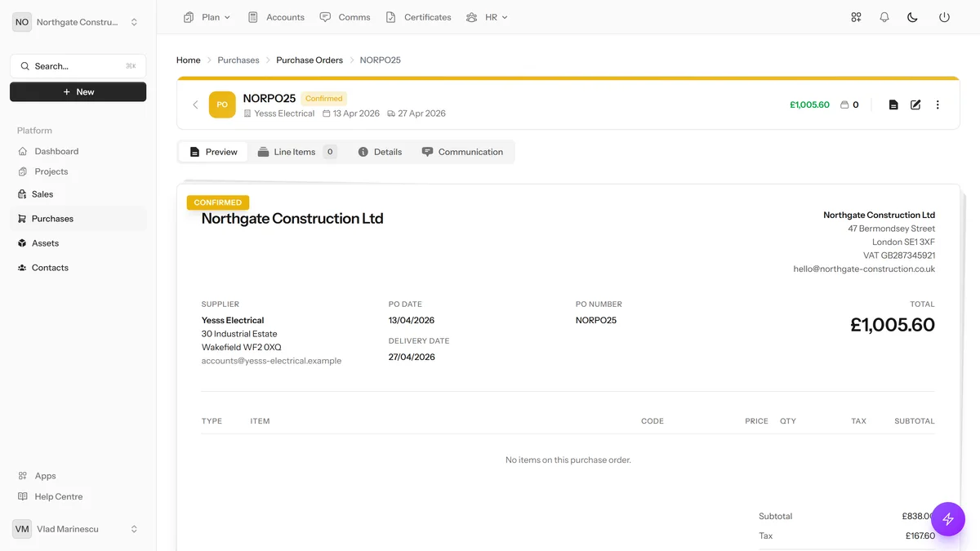
Task: Switch to the Line Items tab
Action: click(296, 152)
